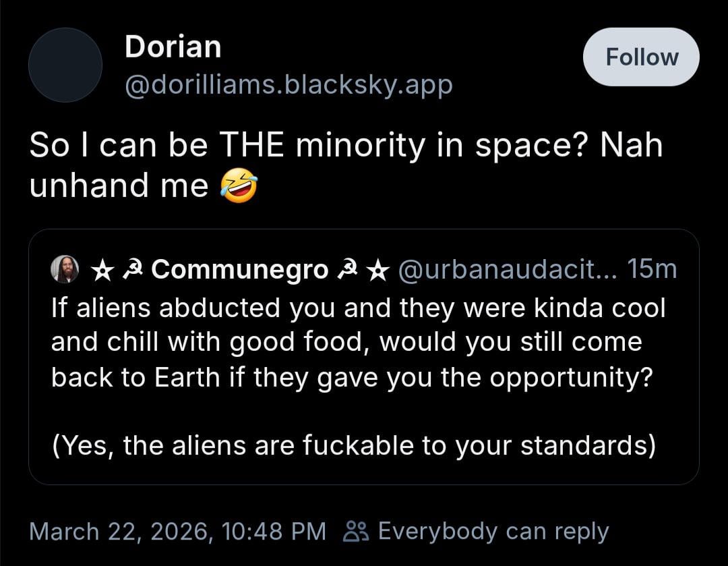This screenshot has width=728, height=566.
Task: Click the Follow button
Action: (x=640, y=57)
